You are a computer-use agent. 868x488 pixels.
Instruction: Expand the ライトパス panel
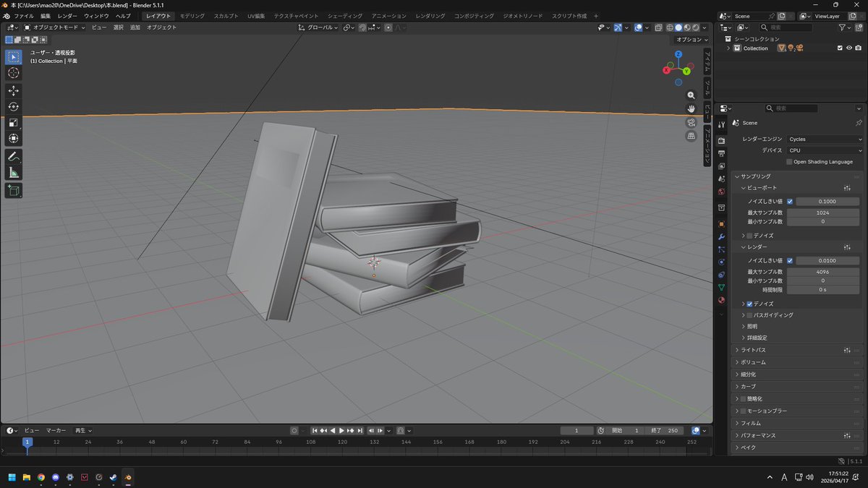752,350
